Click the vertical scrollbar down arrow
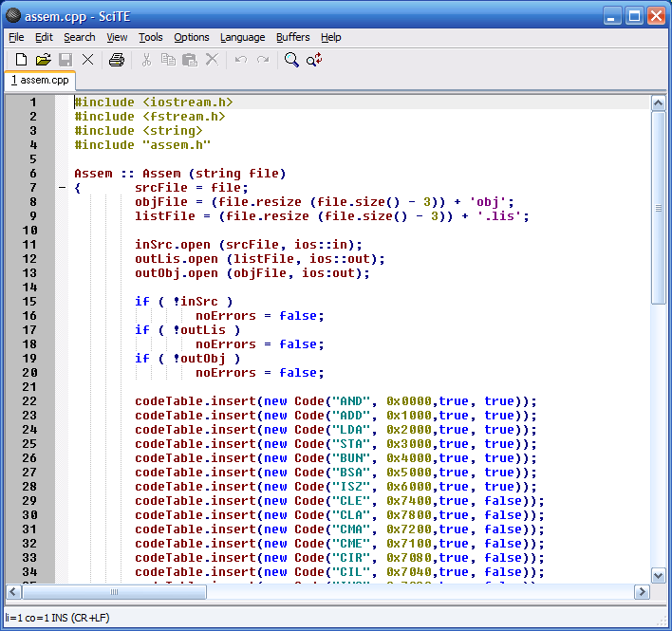The image size is (672, 631). point(658,575)
